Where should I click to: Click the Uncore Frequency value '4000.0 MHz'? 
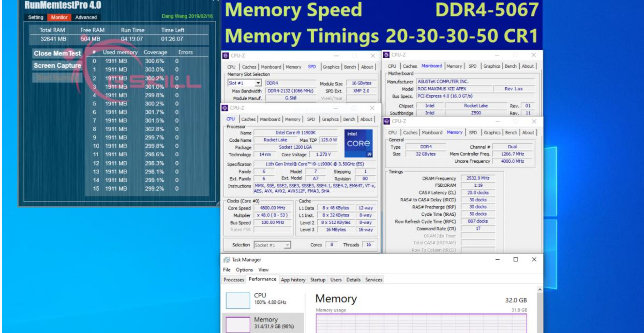[513, 161]
